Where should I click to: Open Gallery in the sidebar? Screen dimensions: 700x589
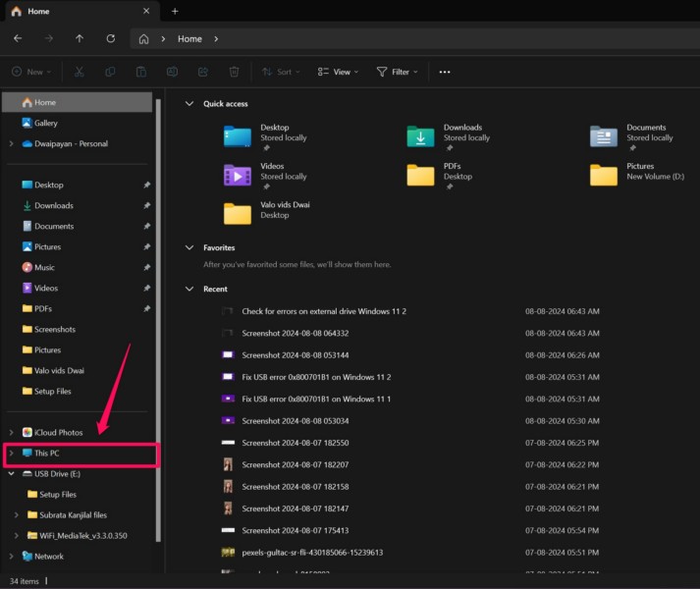coord(45,124)
